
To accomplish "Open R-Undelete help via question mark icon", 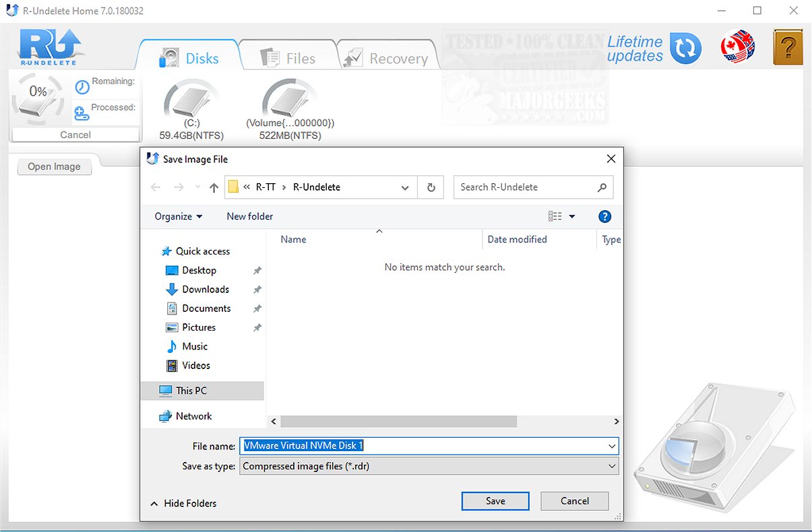I will pos(787,48).
